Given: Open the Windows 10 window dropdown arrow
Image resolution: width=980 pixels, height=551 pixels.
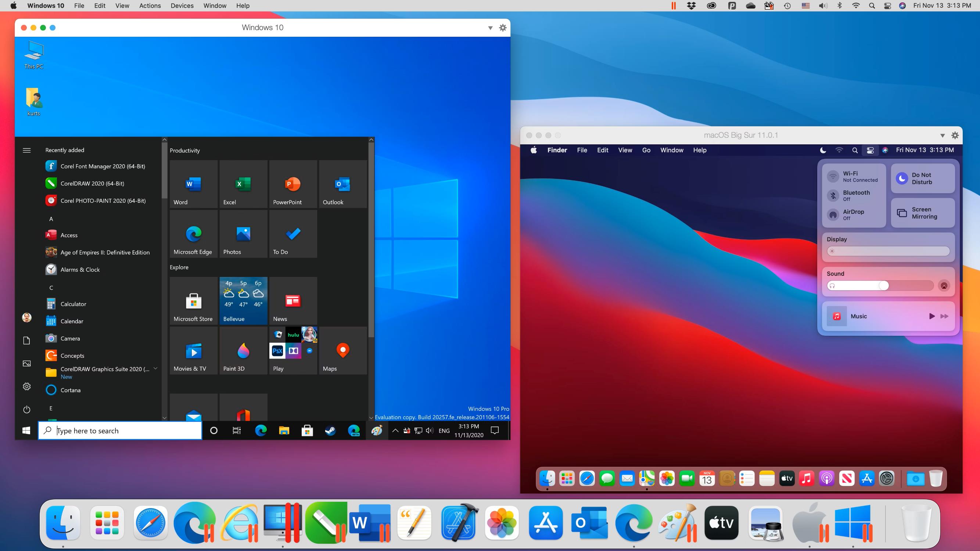Looking at the screenshot, I should coord(491,28).
